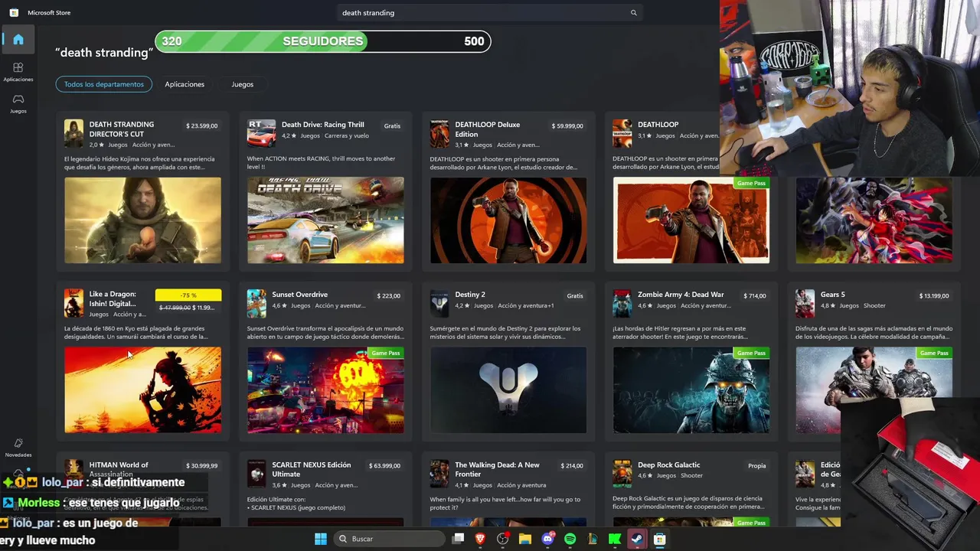The image size is (980, 551).
Task: Click the Death Drive: Racing Thrill app icon
Action: coord(261,133)
